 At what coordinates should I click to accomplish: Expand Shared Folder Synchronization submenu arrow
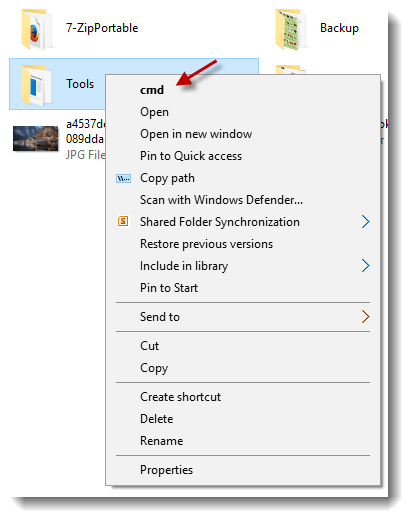(x=365, y=222)
